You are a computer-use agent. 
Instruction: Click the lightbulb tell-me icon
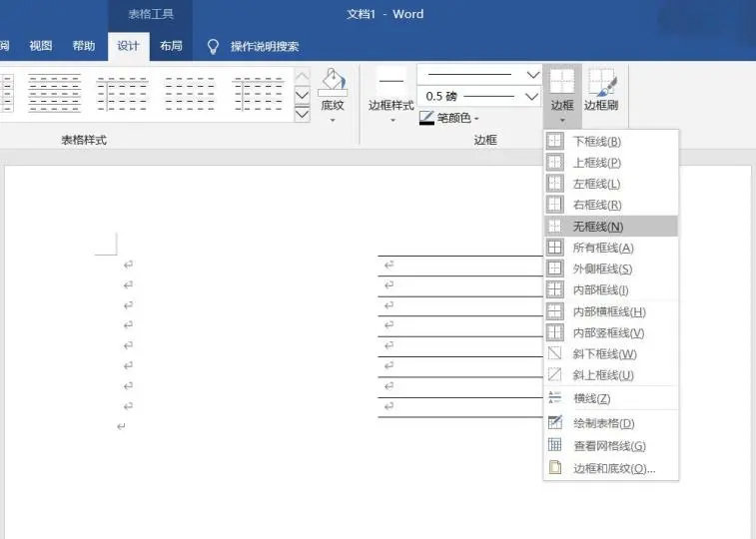[x=213, y=47]
